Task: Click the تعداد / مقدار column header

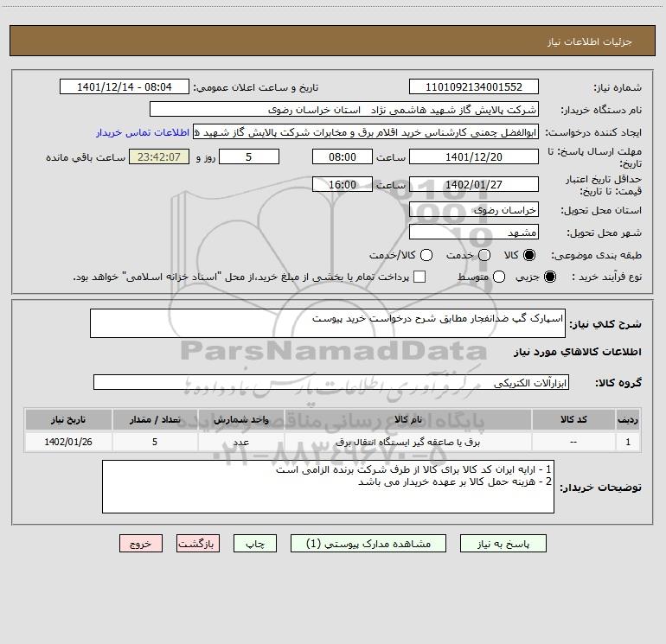Action: point(155,419)
